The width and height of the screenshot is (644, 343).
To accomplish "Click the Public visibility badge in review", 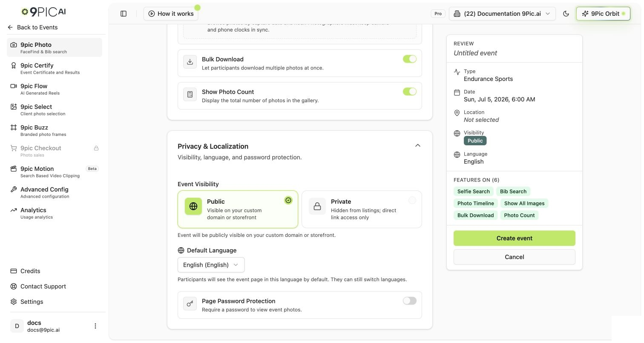I will point(475,141).
